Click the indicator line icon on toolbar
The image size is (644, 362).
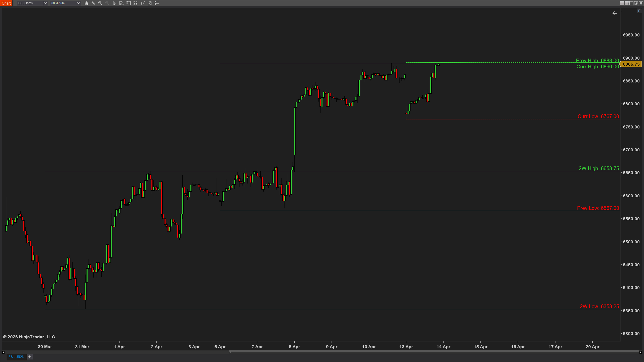coord(143,3)
